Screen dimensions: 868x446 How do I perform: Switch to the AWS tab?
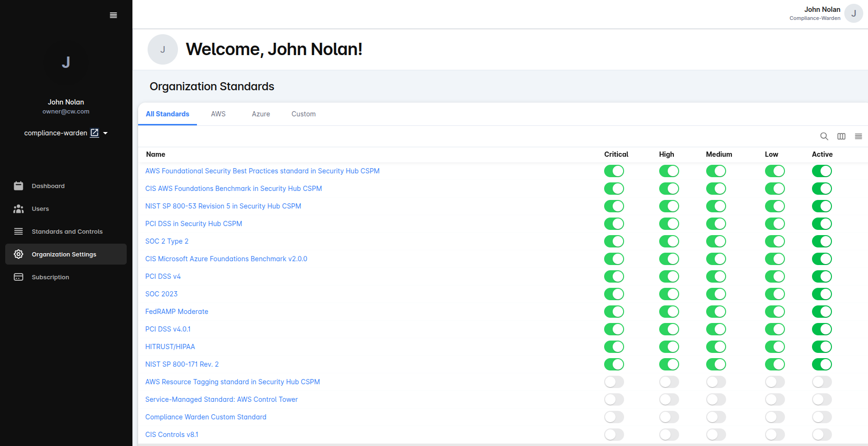[x=218, y=114]
